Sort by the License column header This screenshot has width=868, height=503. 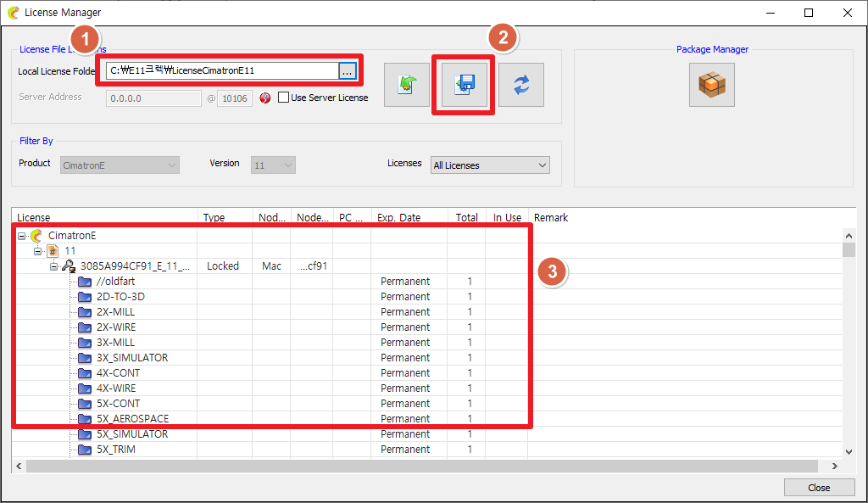[104, 217]
